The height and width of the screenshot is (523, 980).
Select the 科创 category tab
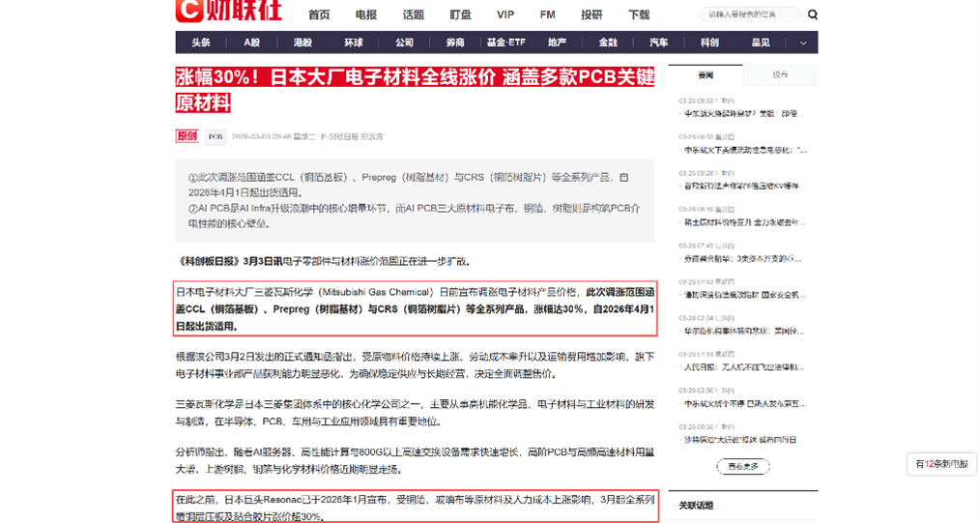(709, 43)
